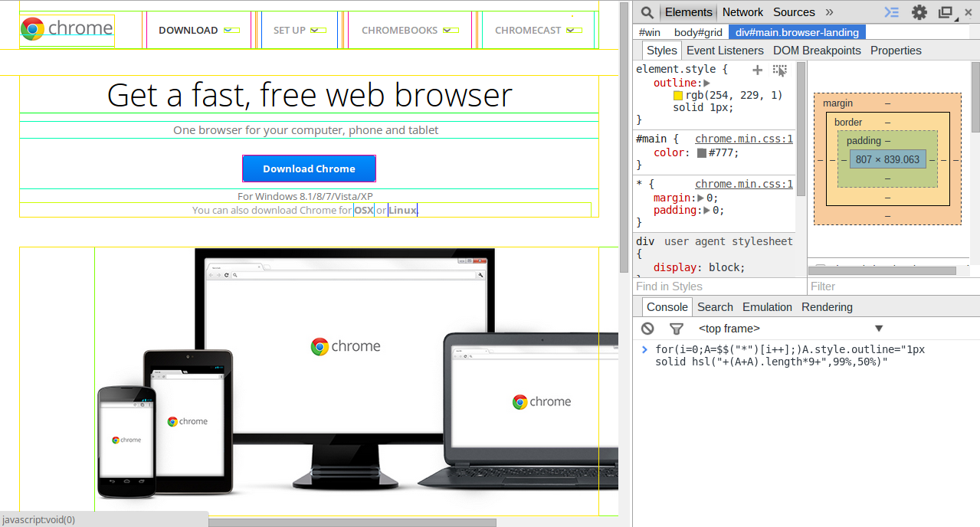The width and height of the screenshot is (980, 527).
Task: Expand the margin property triangle
Action: click(x=700, y=198)
